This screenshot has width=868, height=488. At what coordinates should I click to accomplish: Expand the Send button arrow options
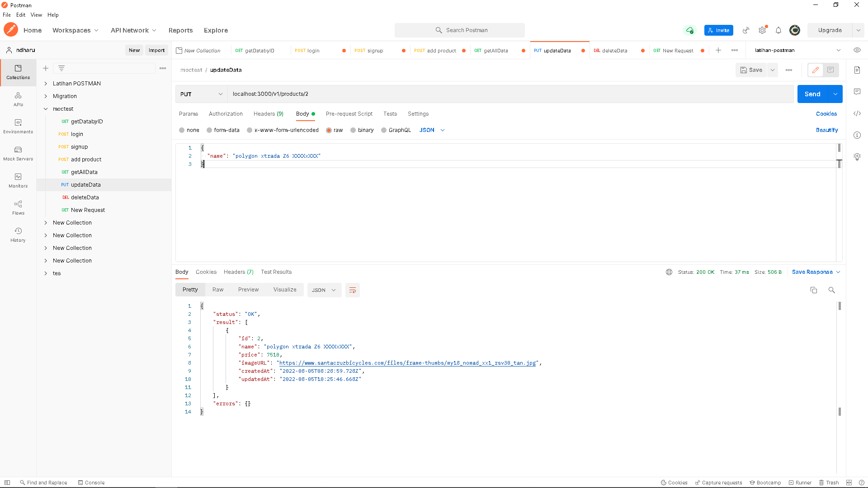coord(835,94)
